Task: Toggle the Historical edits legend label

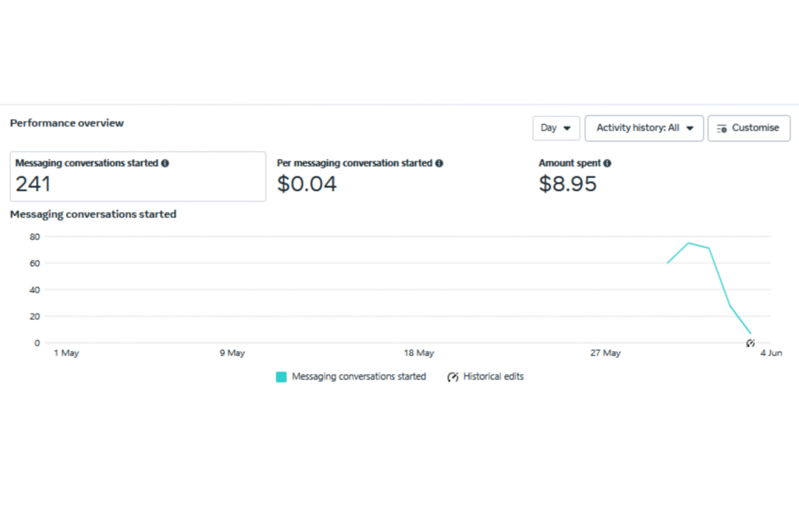Action: pos(493,377)
